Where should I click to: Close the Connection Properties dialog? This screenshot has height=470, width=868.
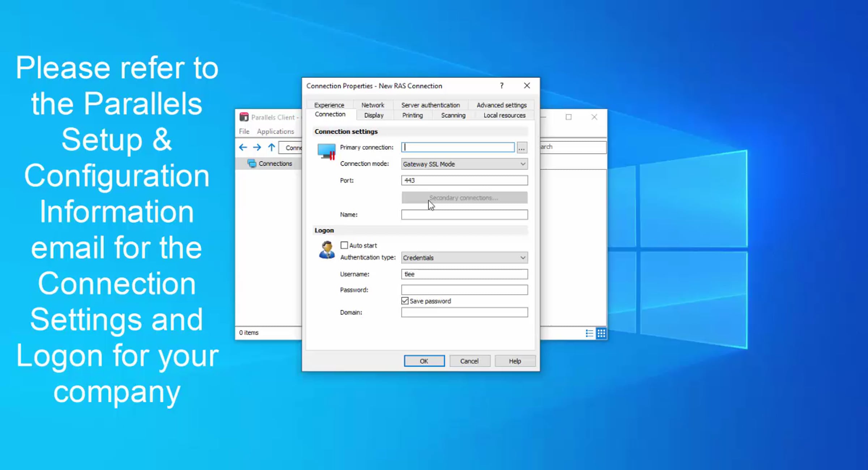tap(527, 86)
